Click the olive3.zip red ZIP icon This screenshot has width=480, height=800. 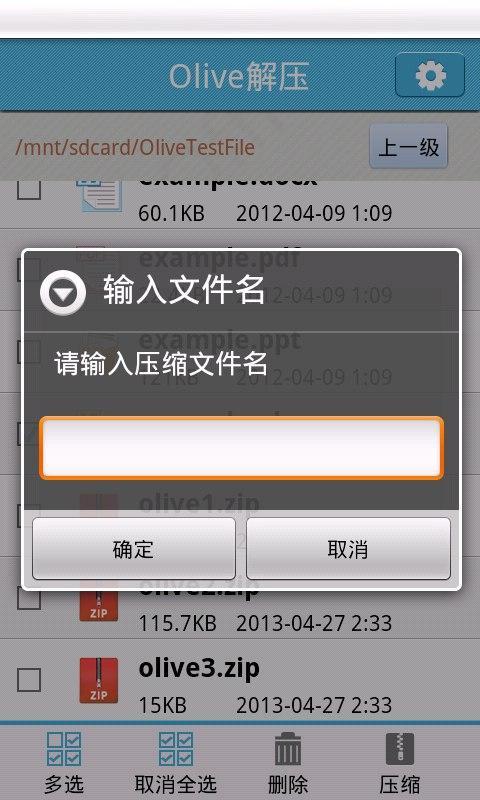[x=98, y=680]
